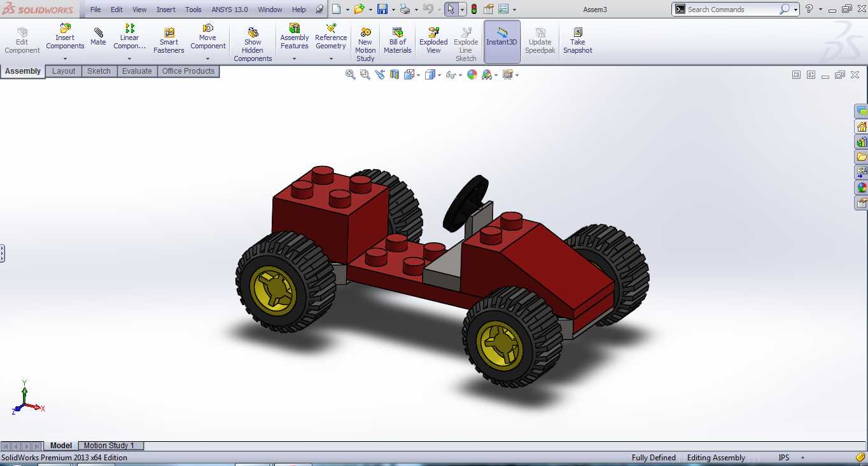Open View Palette tab in task pane
The width and height of the screenshot is (868, 466).
click(x=862, y=172)
